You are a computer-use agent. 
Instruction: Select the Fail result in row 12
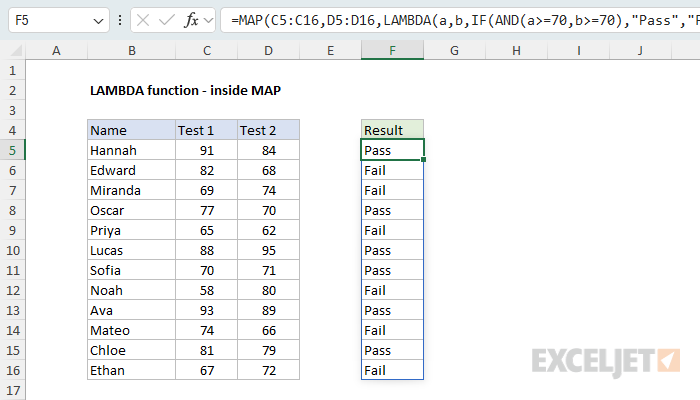click(392, 291)
